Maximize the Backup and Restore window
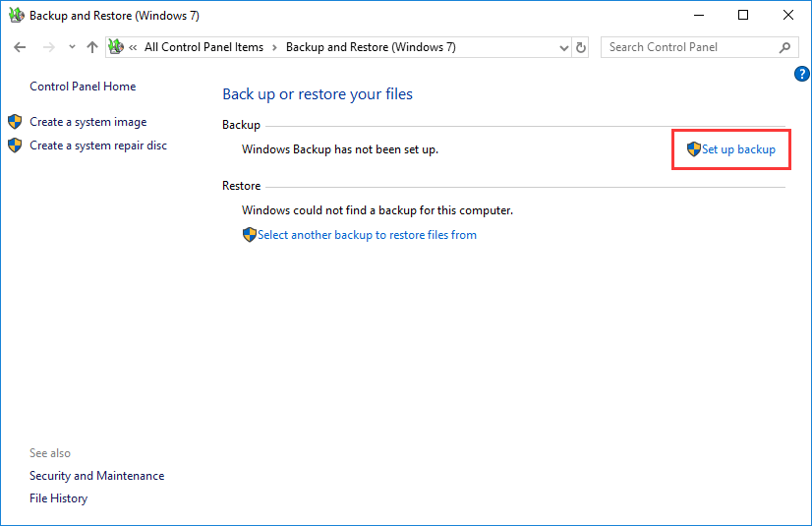812x526 pixels. pyautogui.click(x=743, y=15)
